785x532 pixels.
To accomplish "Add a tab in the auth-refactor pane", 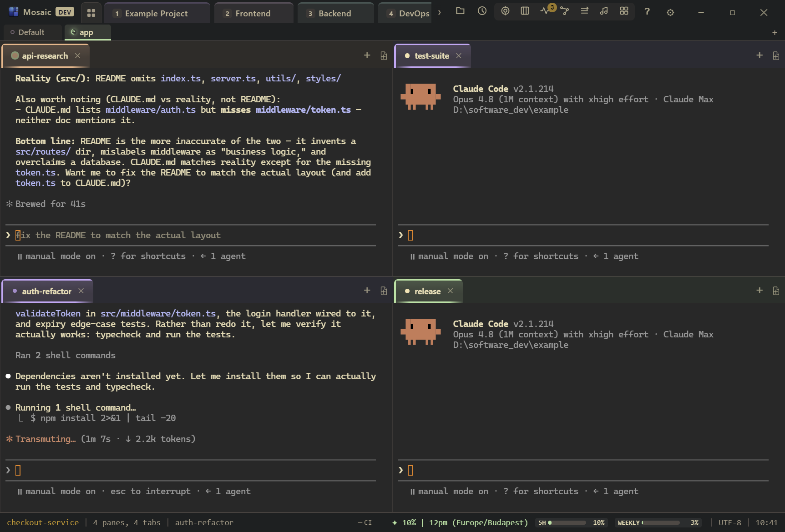I will coord(367,291).
